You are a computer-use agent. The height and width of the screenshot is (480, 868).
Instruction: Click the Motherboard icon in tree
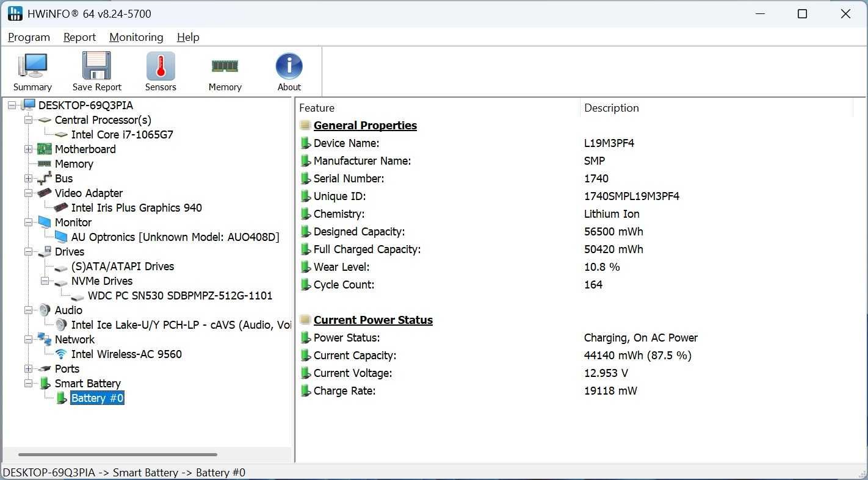45,149
